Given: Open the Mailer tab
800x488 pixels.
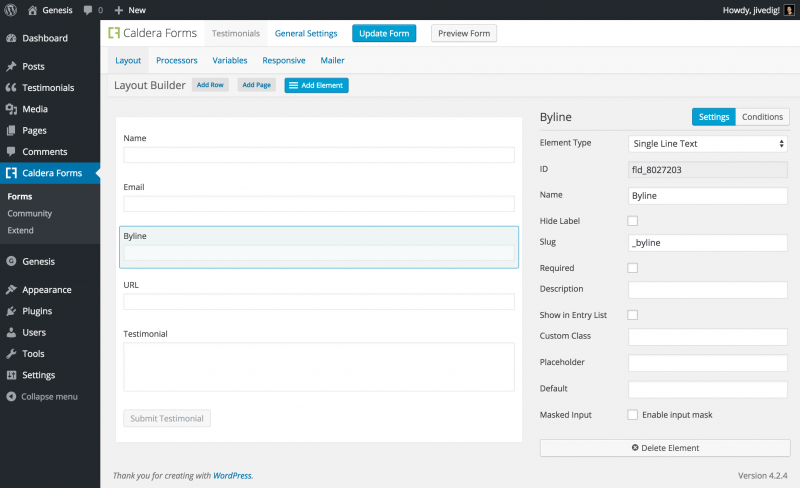Looking at the screenshot, I should click(332, 60).
